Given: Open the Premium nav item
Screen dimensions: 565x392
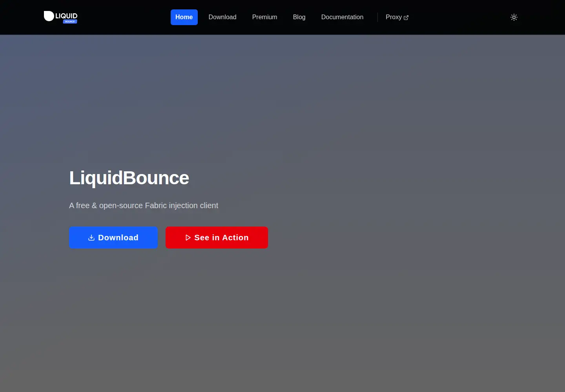Looking at the screenshot, I should (x=264, y=17).
